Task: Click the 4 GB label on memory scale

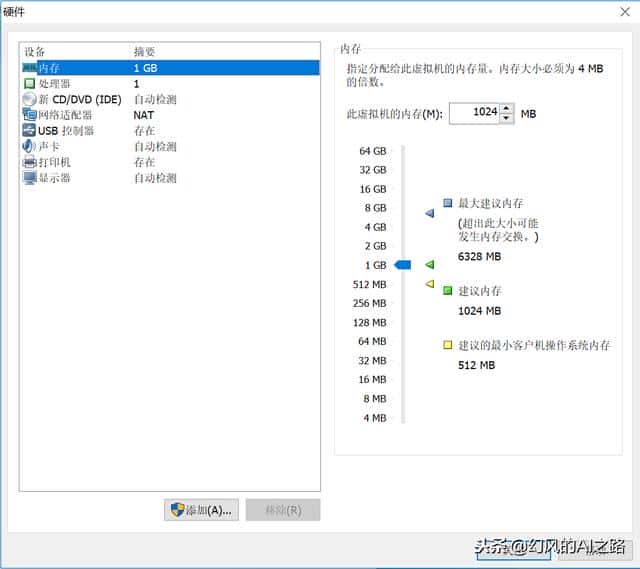Action: (x=376, y=227)
